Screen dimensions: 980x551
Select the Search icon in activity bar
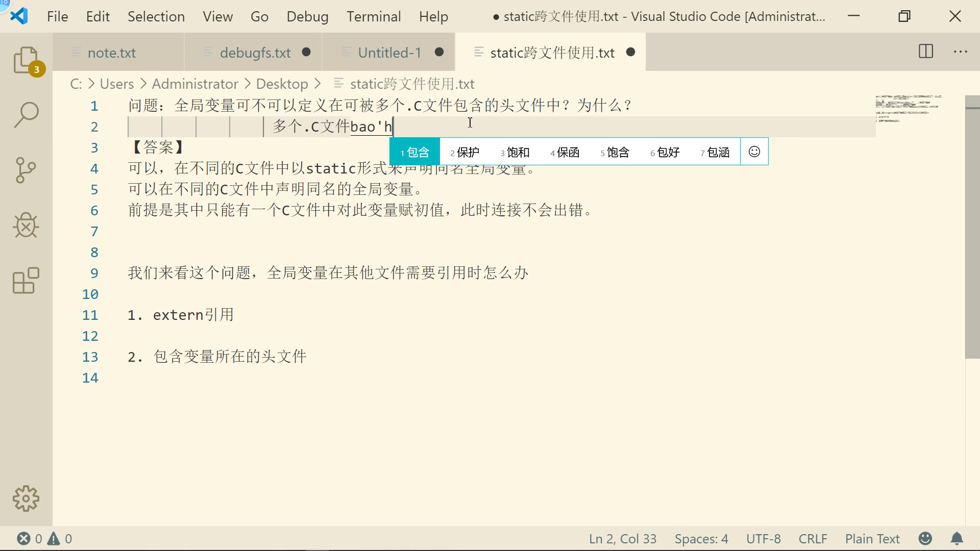pos(26,113)
